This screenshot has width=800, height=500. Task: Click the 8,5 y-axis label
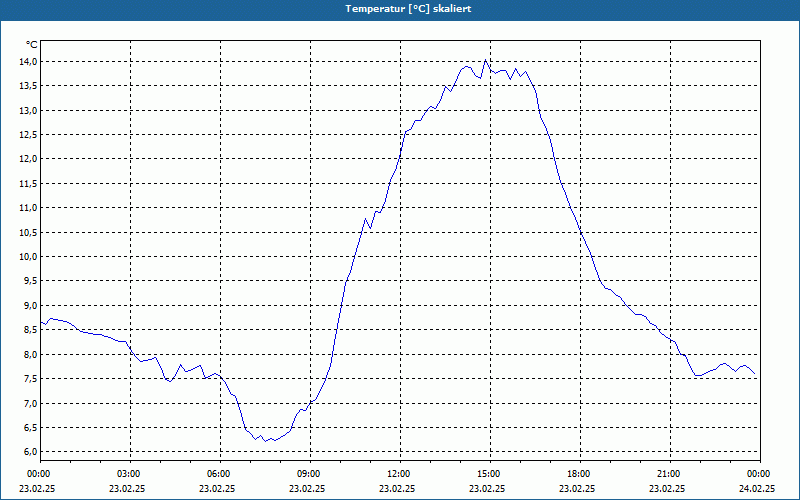pos(31,330)
